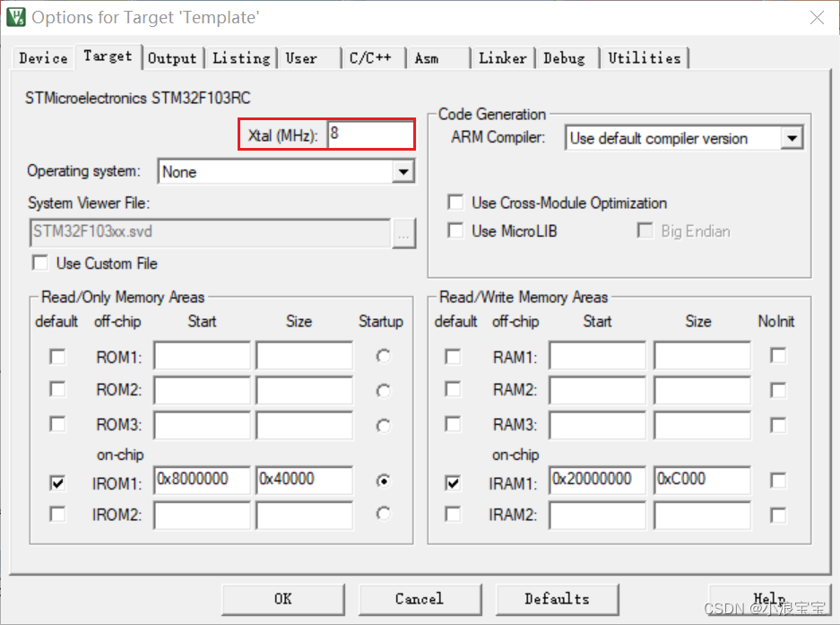The image size is (840, 625).
Task: Enable NoInit for IRAM2
Action: point(778,515)
